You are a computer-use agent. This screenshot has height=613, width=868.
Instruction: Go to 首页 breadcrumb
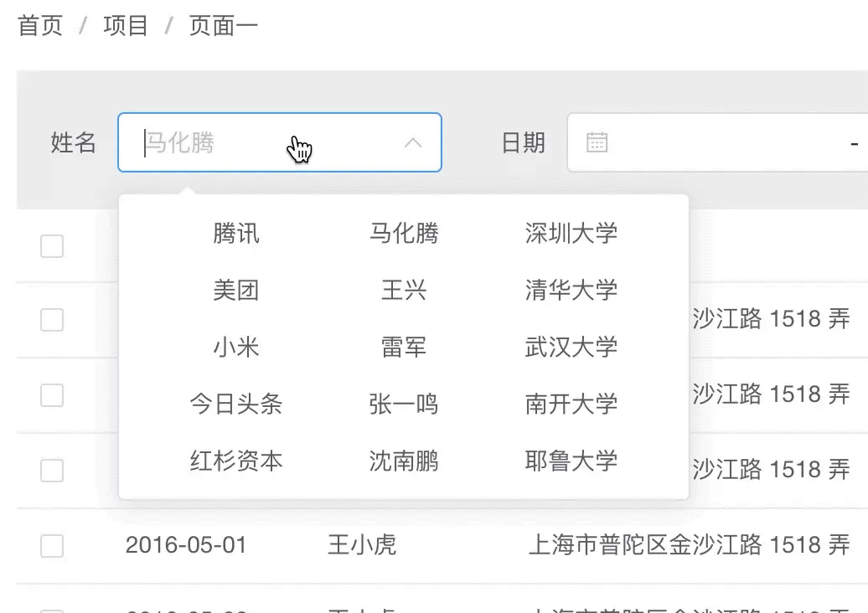tap(40, 25)
